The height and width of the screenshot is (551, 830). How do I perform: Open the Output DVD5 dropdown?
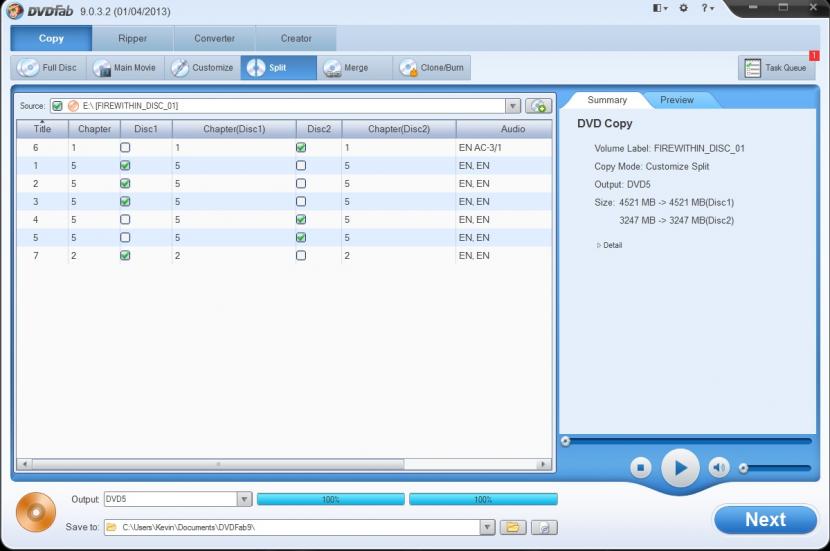point(244,499)
